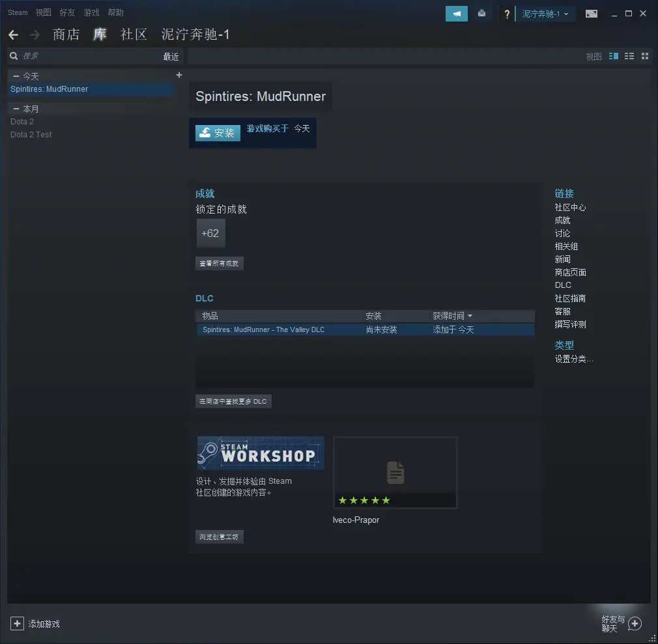
Task: Click the add game plus icon
Action: coord(17,623)
